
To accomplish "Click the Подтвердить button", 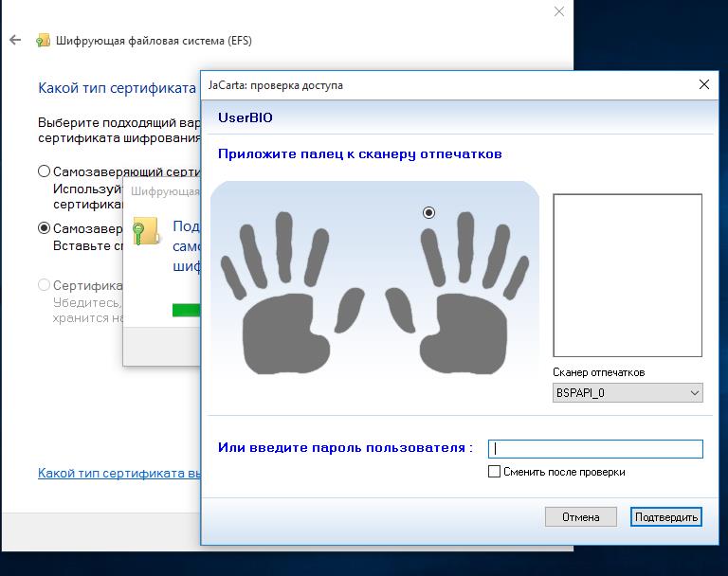I will tap(665, 516).
